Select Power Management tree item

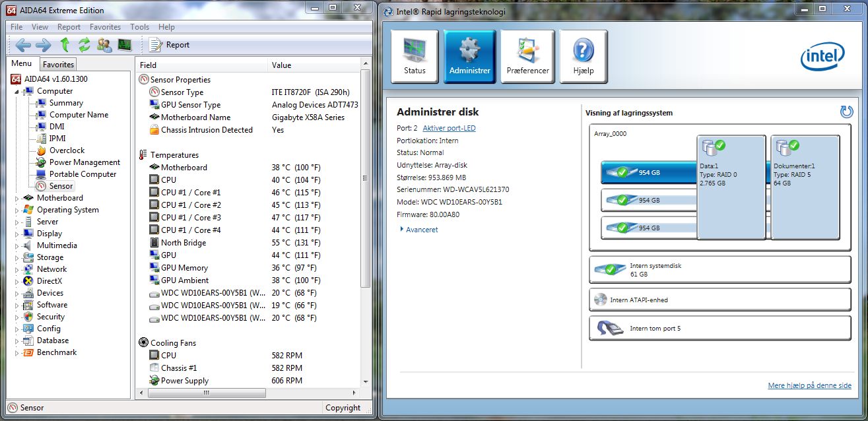[84, 162]
